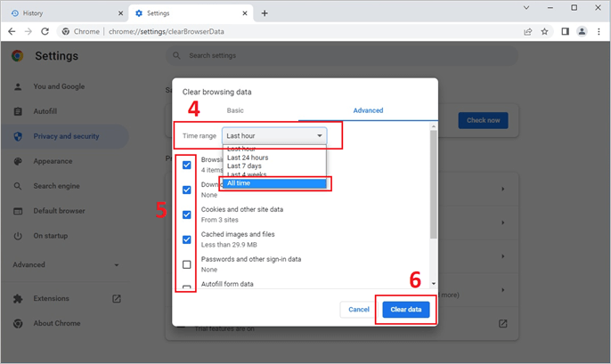Click the browser reload icon
Viewport: 611px width, 364px height.
(x=45, y=31)
